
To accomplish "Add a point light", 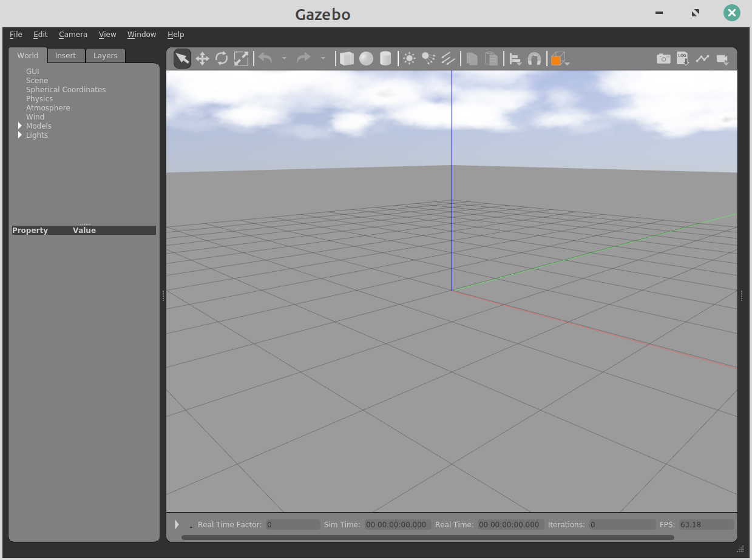I will (x=409, y=59).
